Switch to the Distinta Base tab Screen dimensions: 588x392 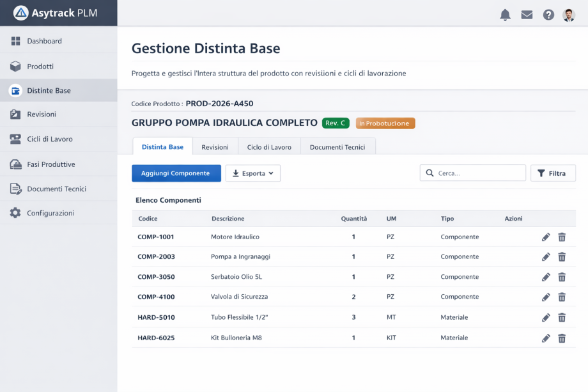pyautogui.click(x=163, y=146)
